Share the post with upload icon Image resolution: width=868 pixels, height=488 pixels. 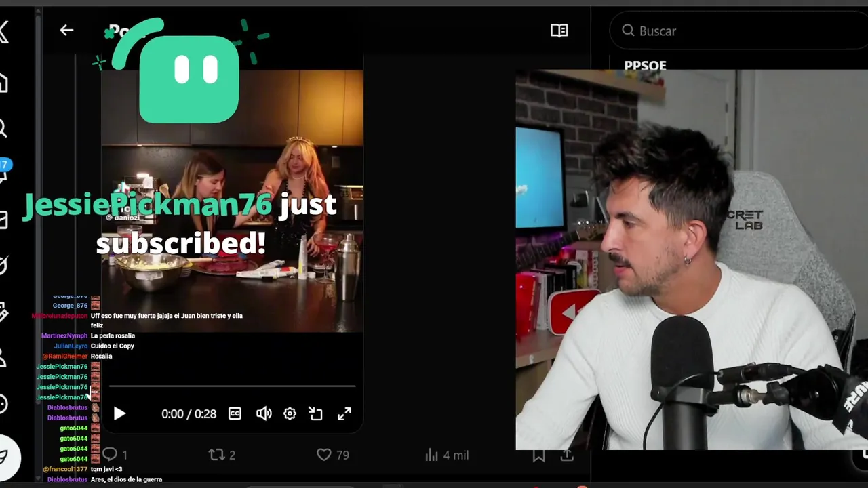(x=567, y=455)
